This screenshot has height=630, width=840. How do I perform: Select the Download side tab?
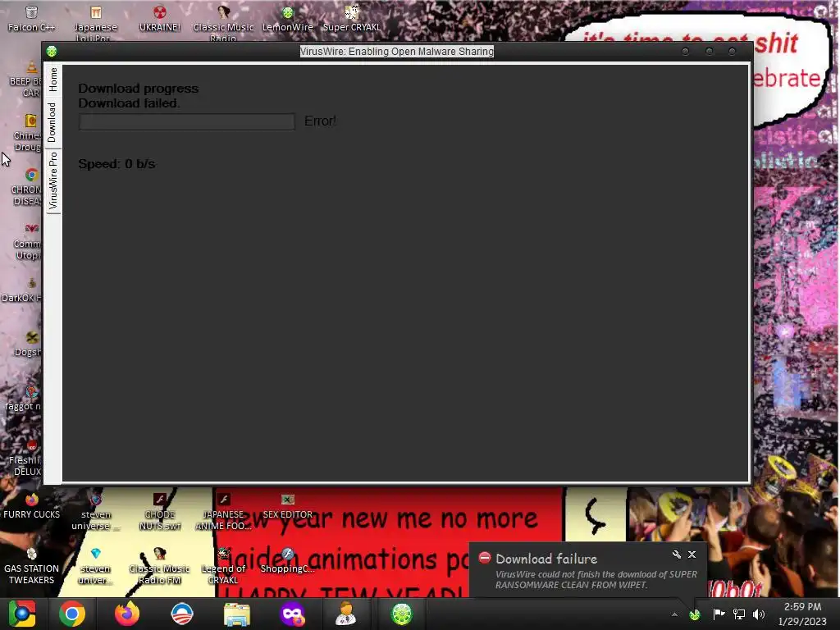pos(52,123)
